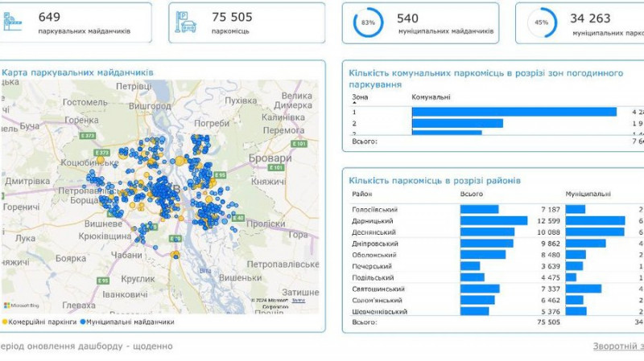Select the Печерський district row

tap(497, 266)
